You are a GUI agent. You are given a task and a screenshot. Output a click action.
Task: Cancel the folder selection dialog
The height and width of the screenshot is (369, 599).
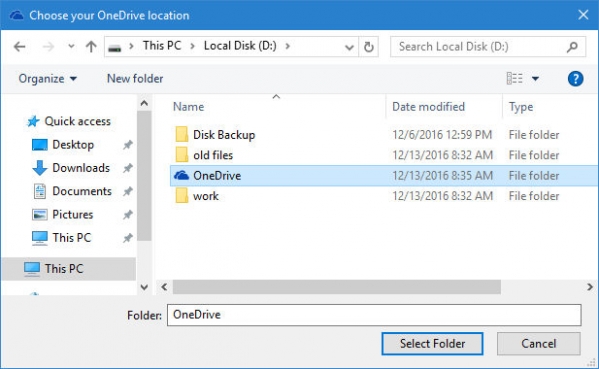[539, 344]
